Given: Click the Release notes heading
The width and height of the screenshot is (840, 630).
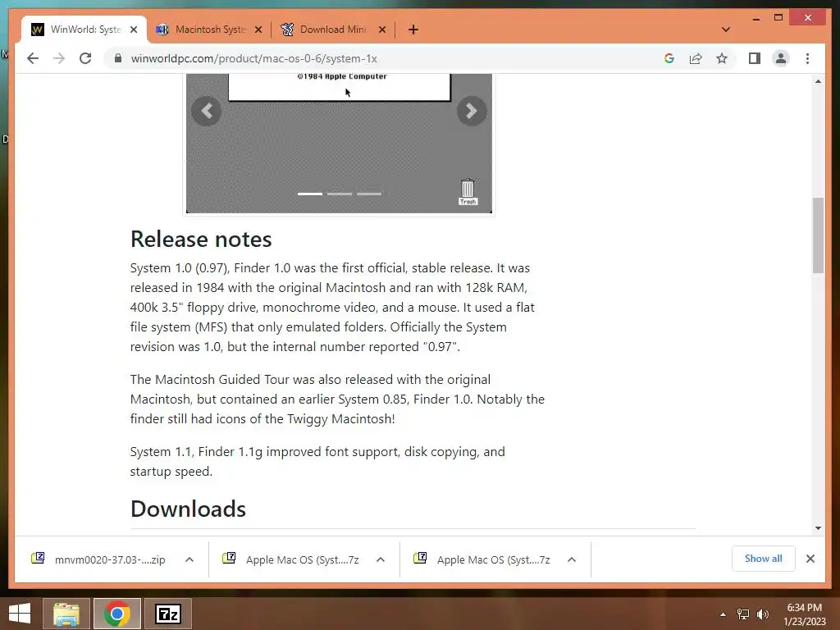Looking at the screenshot, I should (x=201, y=239).
